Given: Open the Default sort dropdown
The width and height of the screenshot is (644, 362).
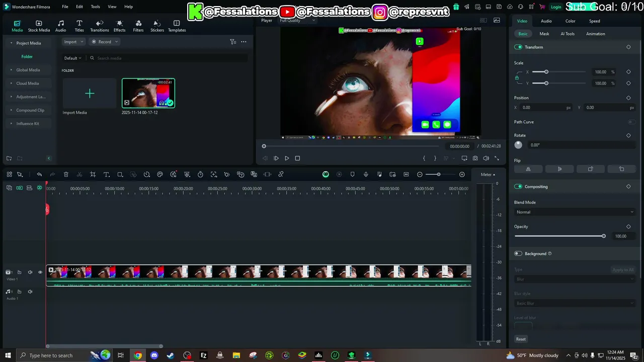Looking at the screenshot, I should coord(72,58).
